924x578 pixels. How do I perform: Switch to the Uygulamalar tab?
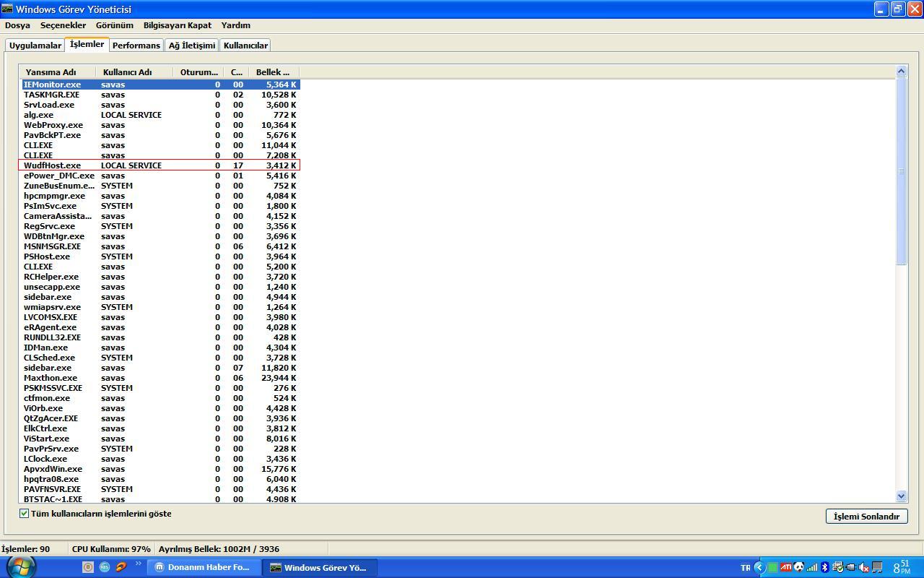pyautogui.click(x=35, y=46)
